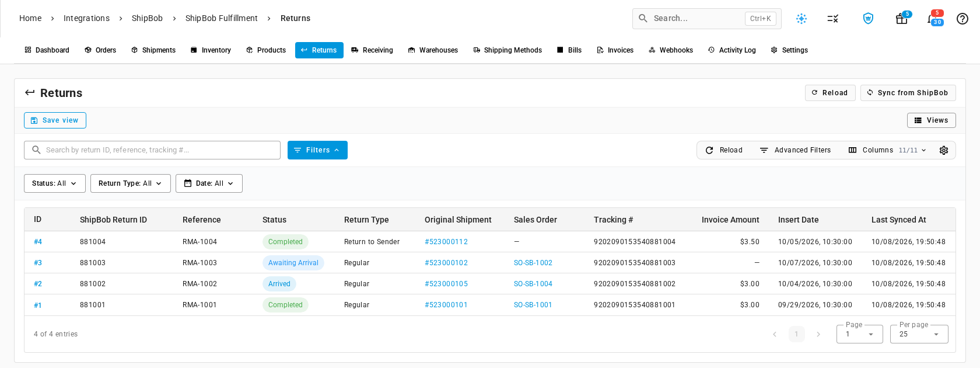Viewport: 980px width, 368px height.
Task: Open the Webhooks tab
Action: (671, 50)
